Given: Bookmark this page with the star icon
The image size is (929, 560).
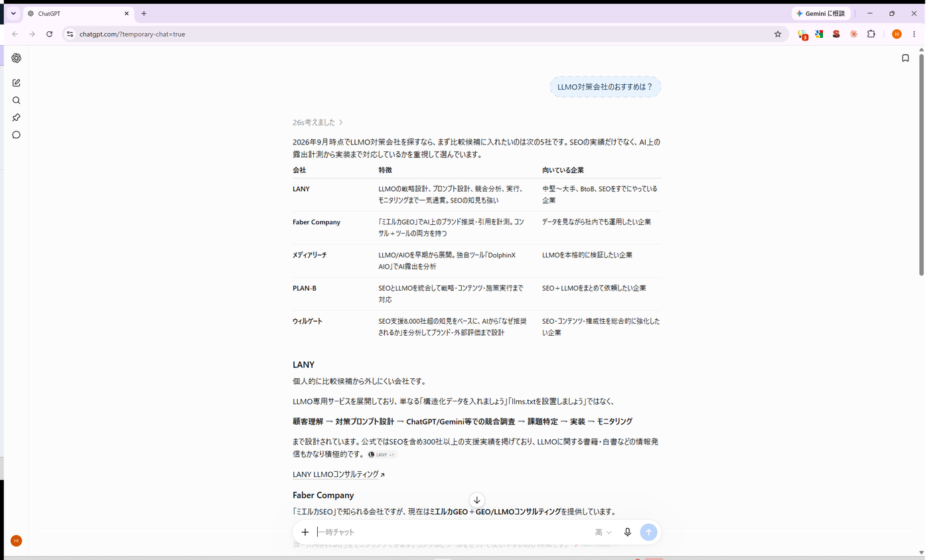Looking at the screenshot, I should 778,34.
